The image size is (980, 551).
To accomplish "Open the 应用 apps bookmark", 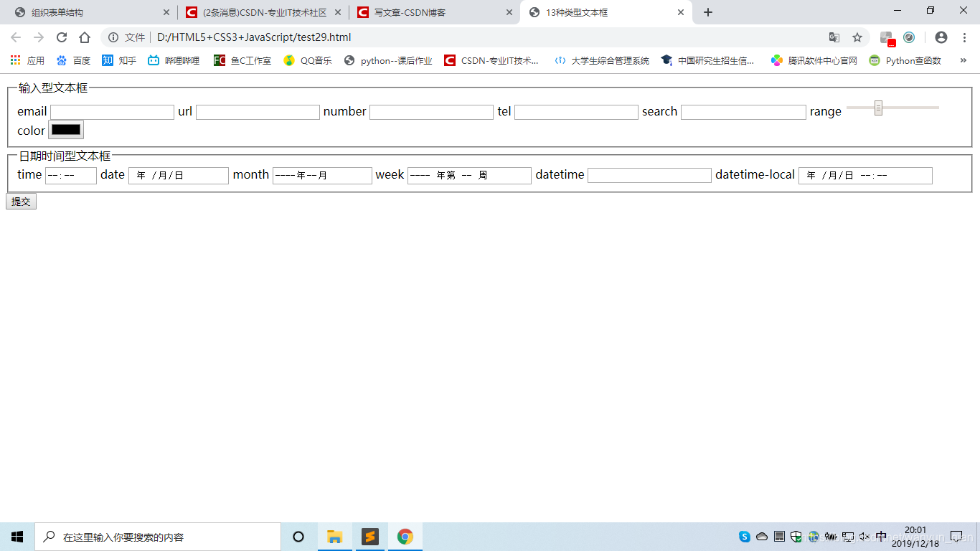I will click(x=27, y=60).
